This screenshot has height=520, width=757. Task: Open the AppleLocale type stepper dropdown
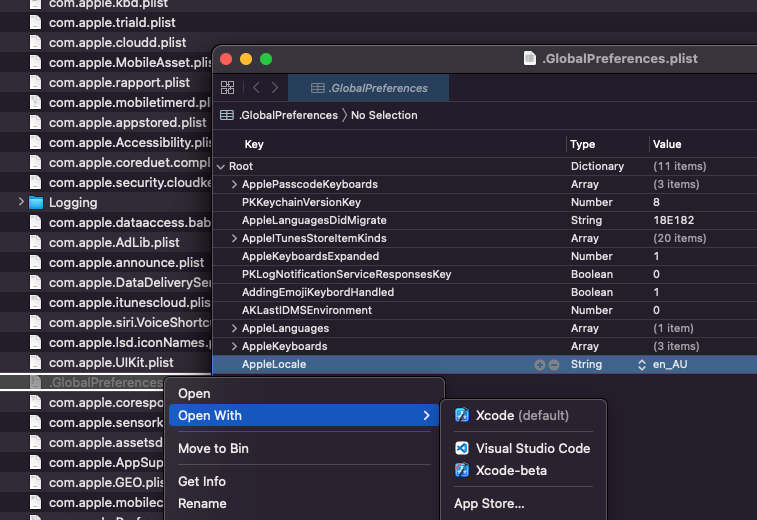click(642, 365)
